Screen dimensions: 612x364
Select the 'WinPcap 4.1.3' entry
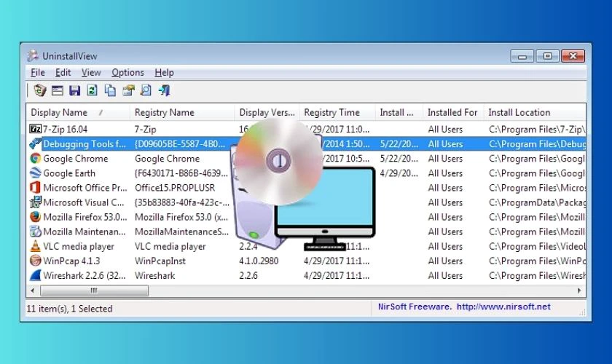(71, 261)
